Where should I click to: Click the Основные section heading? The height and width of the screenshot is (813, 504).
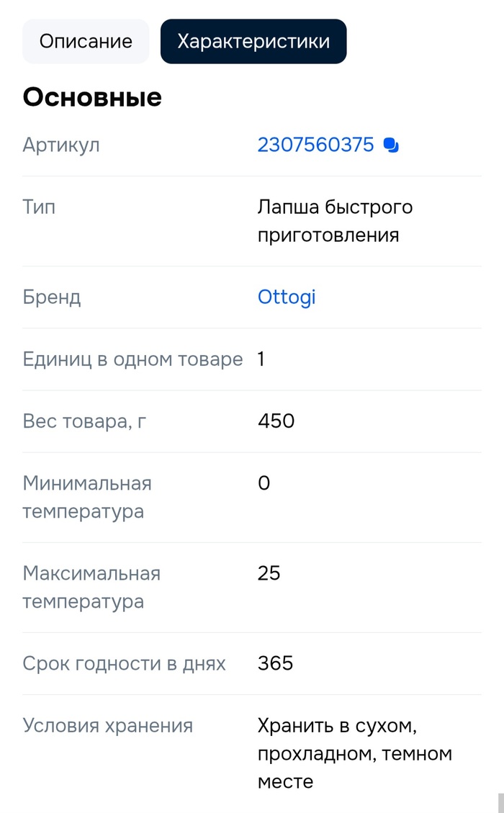coord(92,97)
